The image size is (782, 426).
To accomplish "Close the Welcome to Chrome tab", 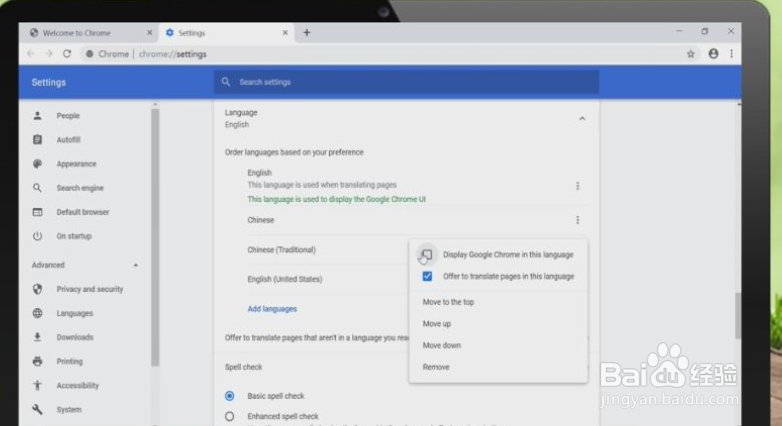I will click(150, 33).
